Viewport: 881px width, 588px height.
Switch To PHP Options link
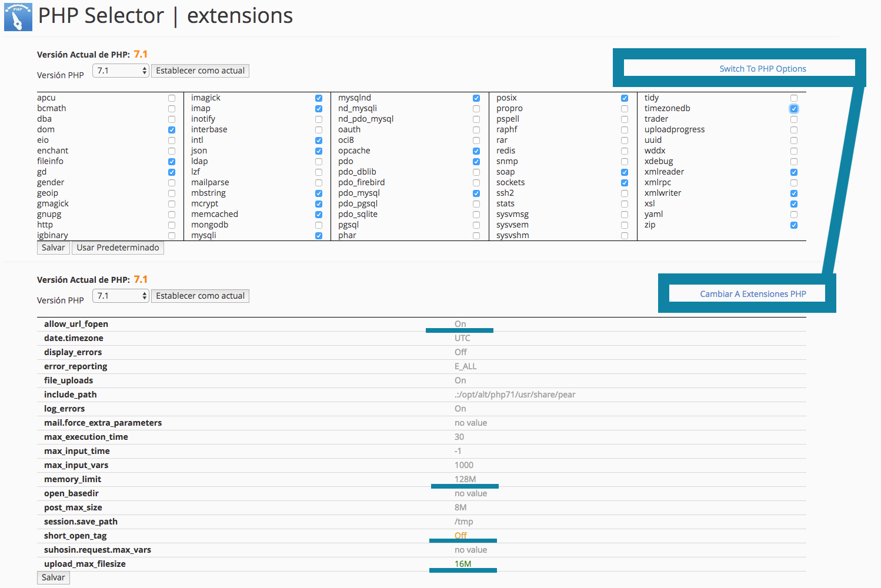762,69
